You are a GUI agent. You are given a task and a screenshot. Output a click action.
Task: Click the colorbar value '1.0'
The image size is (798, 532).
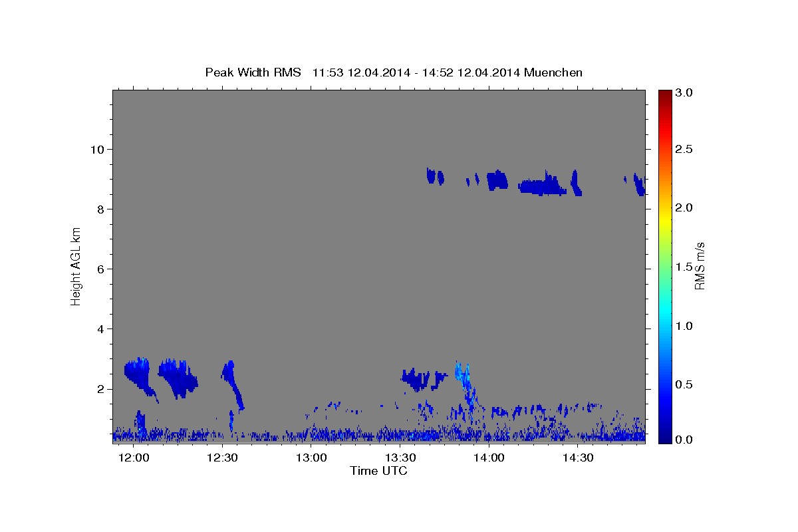(685, 326)
